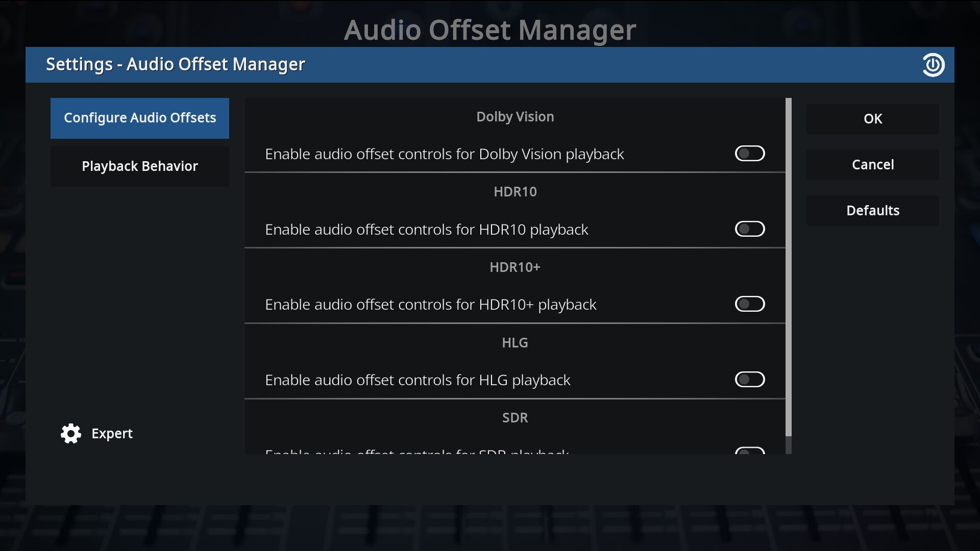The image size is (980, 551).
Task: Enable the HLG playback toggle switch
Action: (749, 380)
